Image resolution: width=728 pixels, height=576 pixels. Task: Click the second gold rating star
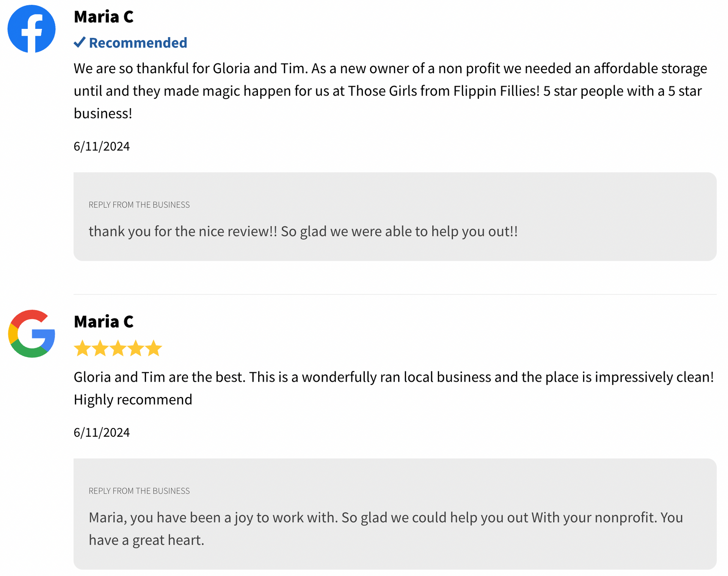[100, 348]
